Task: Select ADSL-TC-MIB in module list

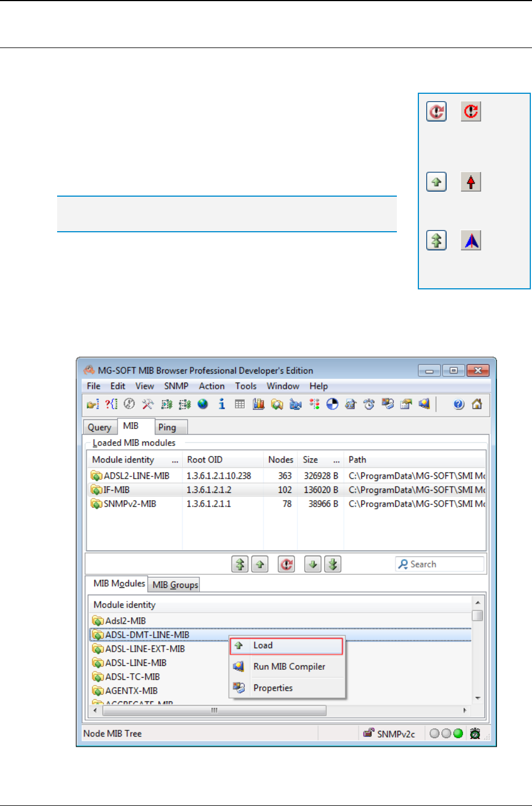Action: point(132,677)
